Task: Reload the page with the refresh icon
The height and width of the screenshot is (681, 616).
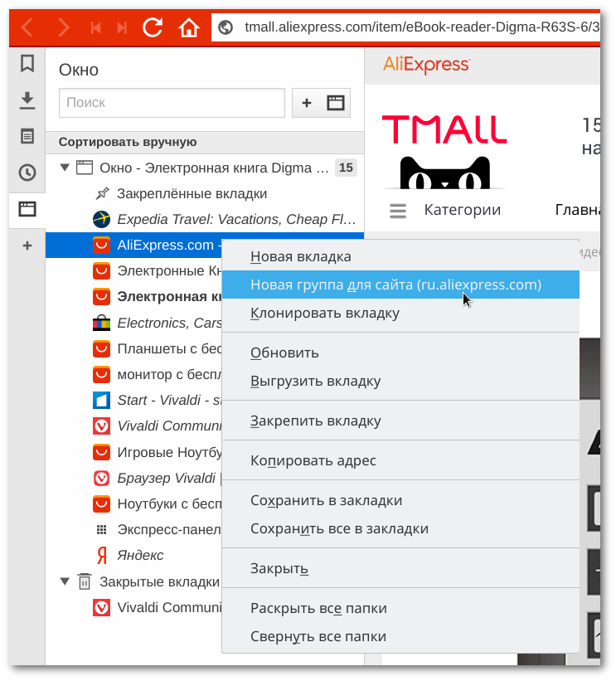Action: [x=153, y=27]
